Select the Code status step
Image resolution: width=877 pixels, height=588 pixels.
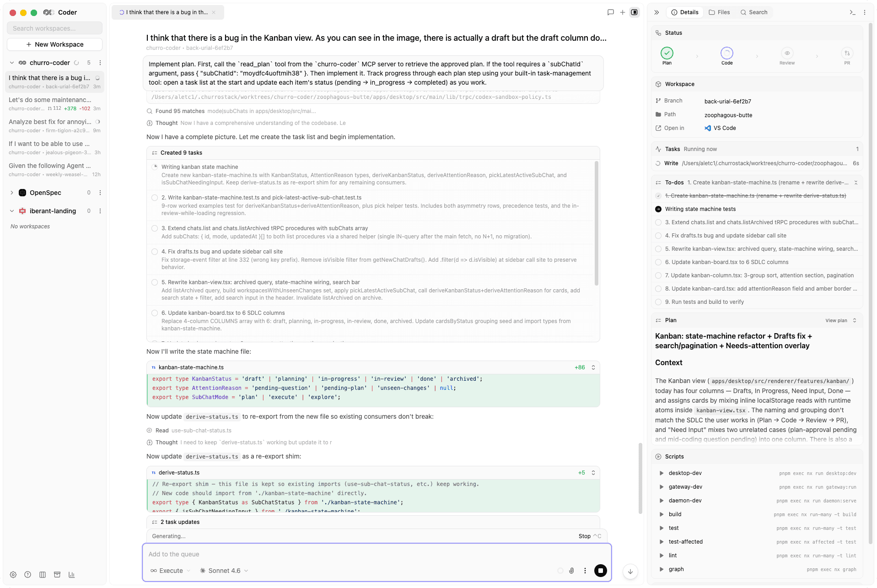(x=727, y=56)
